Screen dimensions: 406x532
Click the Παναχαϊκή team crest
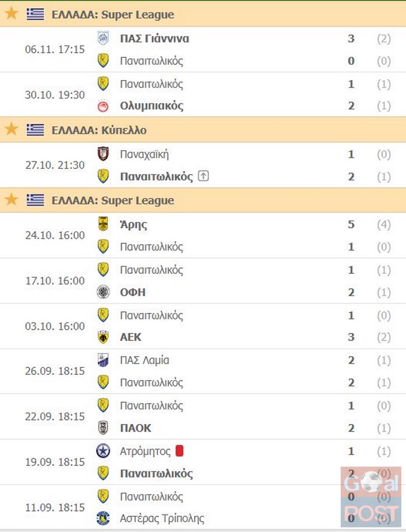(x=103, y=154)
